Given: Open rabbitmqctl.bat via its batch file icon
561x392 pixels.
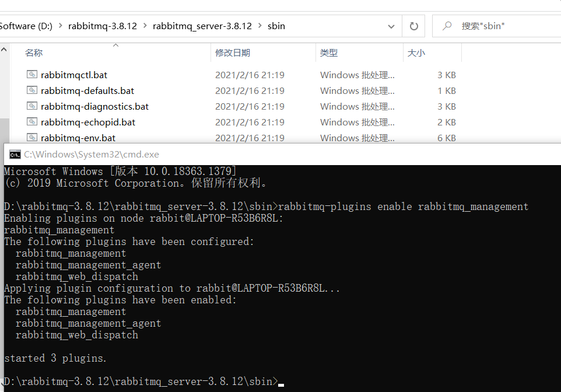Looking at the screenshot, I should coord(32,75).
